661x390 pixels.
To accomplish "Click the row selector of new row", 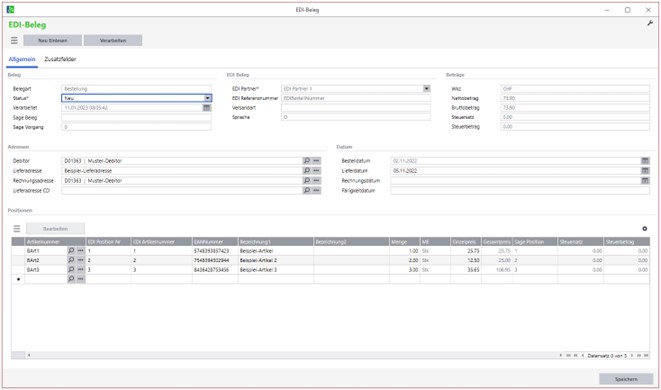I will (18, 279).
